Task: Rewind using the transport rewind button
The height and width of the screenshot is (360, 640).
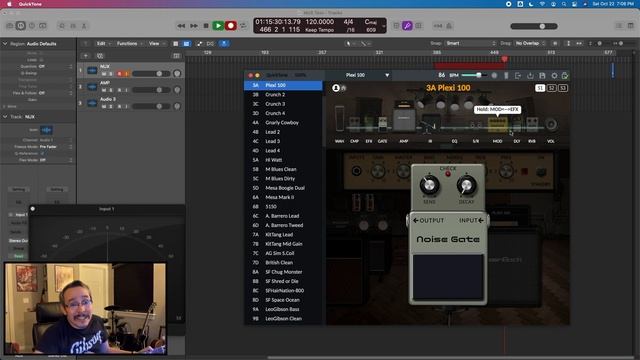Action: click(181, 26)
